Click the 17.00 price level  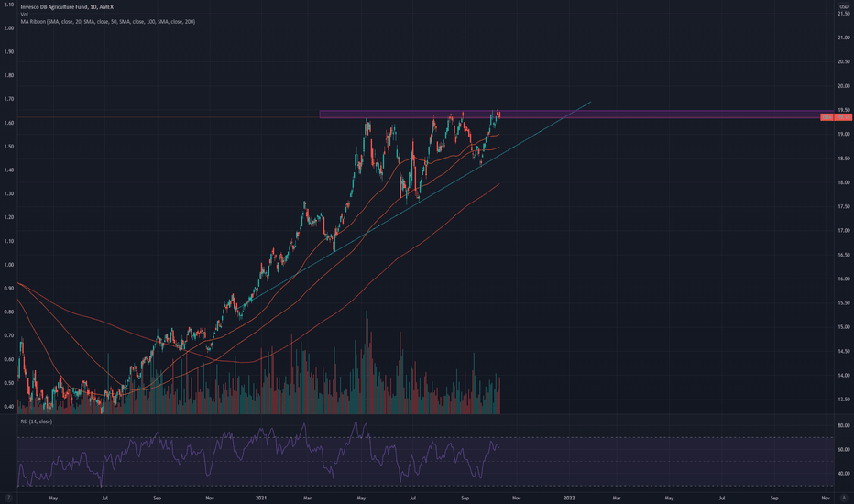(844, 231)
